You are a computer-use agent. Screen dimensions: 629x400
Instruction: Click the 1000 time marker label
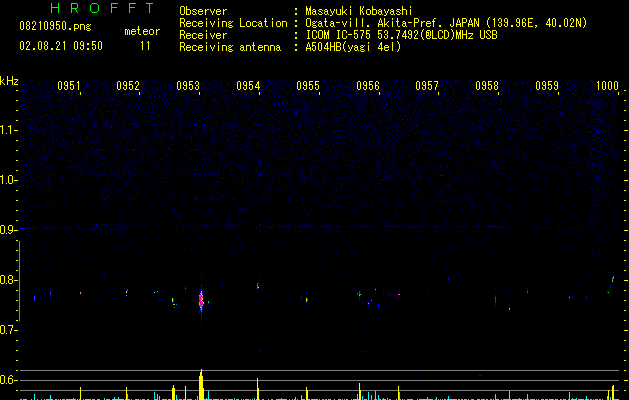(x=607, y=86)
